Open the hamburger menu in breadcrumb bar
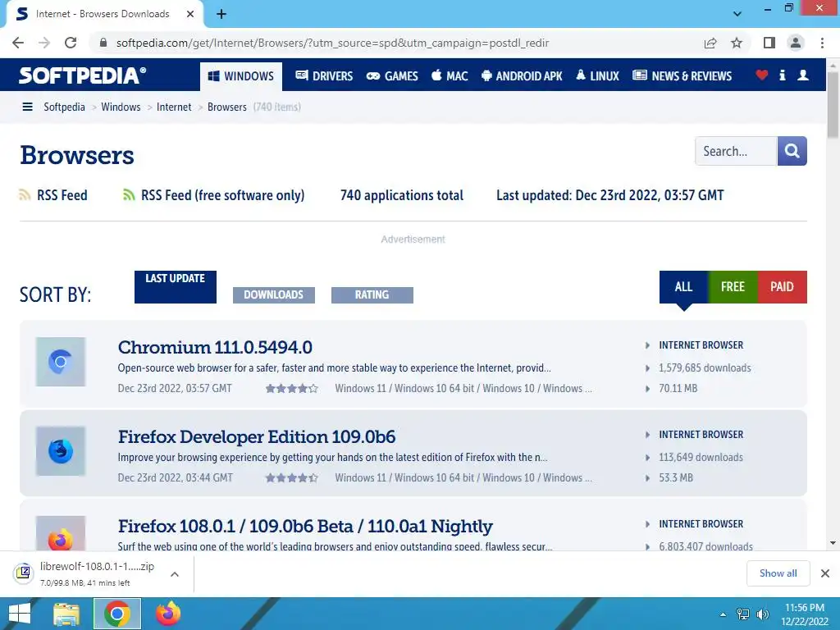840x630 pixels. pos(27,107)
